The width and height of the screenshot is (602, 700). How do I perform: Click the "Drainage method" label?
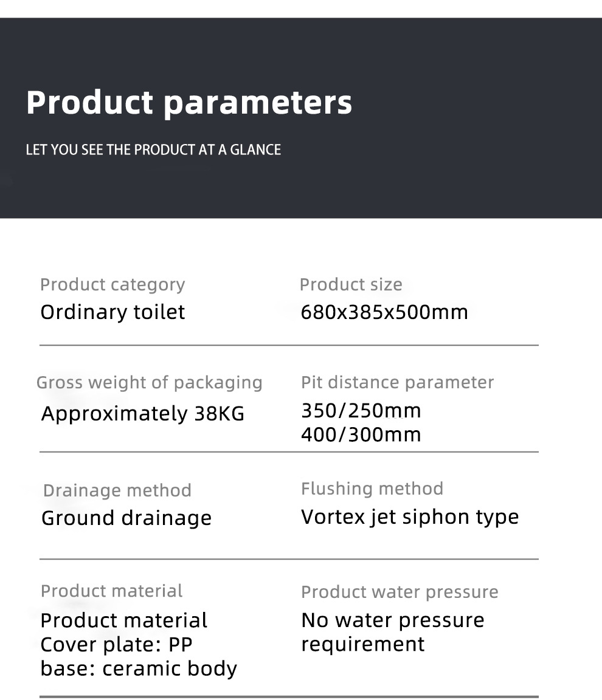click(117, 490)
